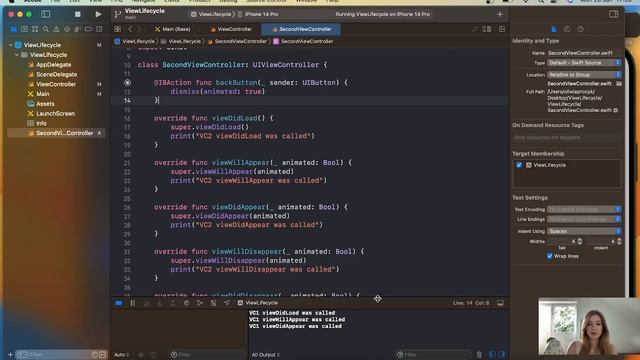
Task: Click the plus button in the toolbar
Action: click(500, 14)
